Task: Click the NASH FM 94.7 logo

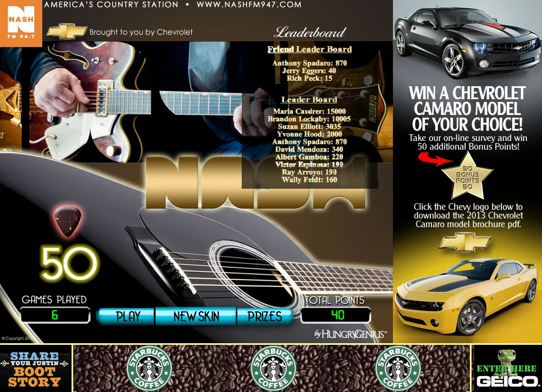Action: (21, 23)
